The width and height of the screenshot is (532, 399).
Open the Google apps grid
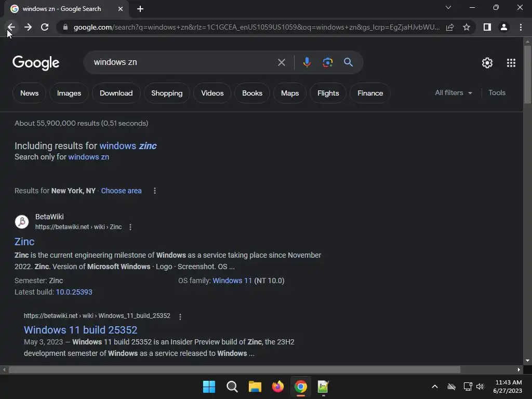(x=511, y=63)
